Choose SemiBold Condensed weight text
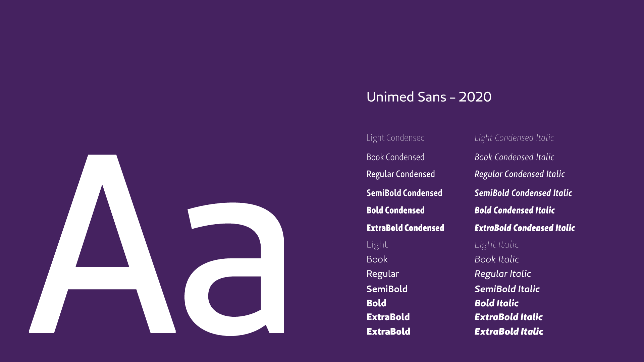Viewport: 644px width, 362px height. [x=405, y=193]
